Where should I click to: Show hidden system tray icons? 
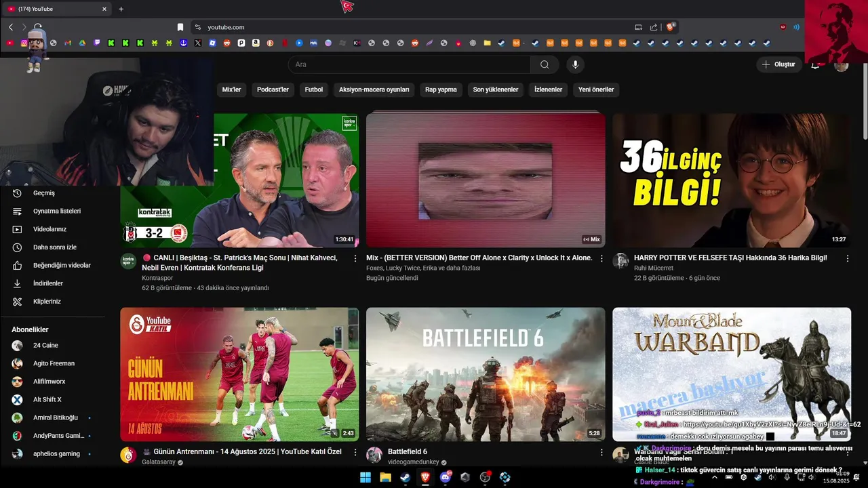pos(714,477)
